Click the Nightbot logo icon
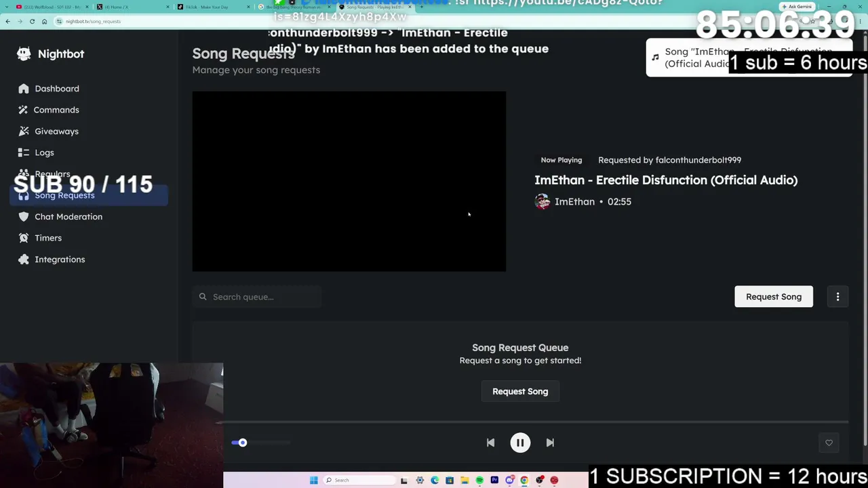Image resolution: width=868 pixels, height=488 pixels. pos(24,54)
